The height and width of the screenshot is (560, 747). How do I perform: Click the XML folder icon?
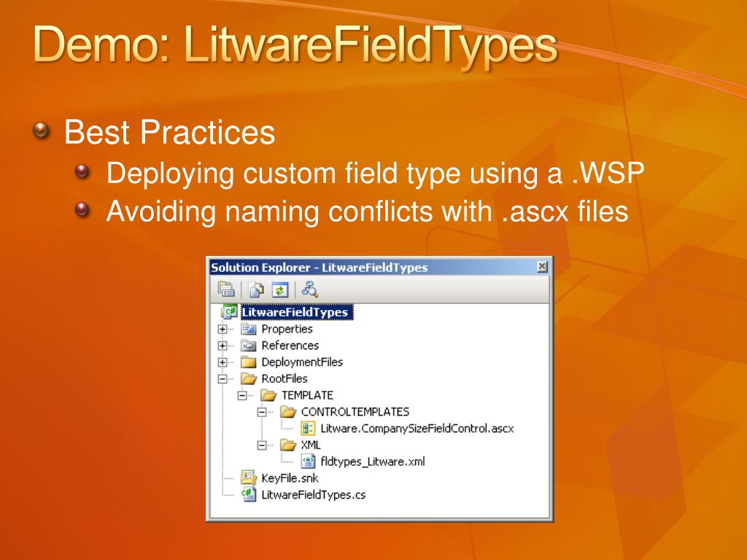pyautogui.click(x=287, y=445)
